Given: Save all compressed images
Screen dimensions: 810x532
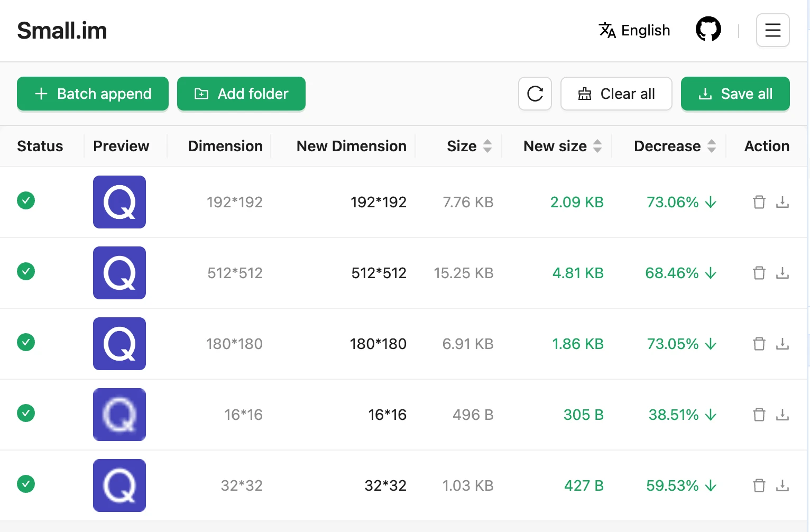Looking at the screenshot, I should [x=735, y=94].
